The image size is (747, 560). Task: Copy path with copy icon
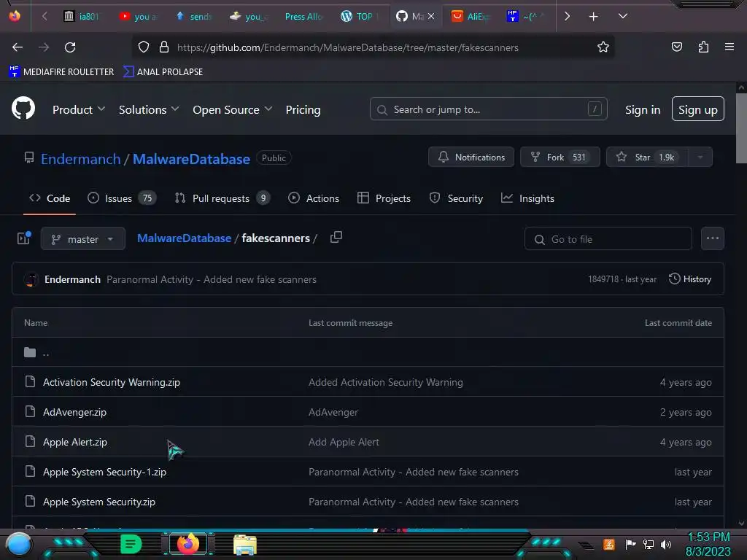tap(336, 237)
